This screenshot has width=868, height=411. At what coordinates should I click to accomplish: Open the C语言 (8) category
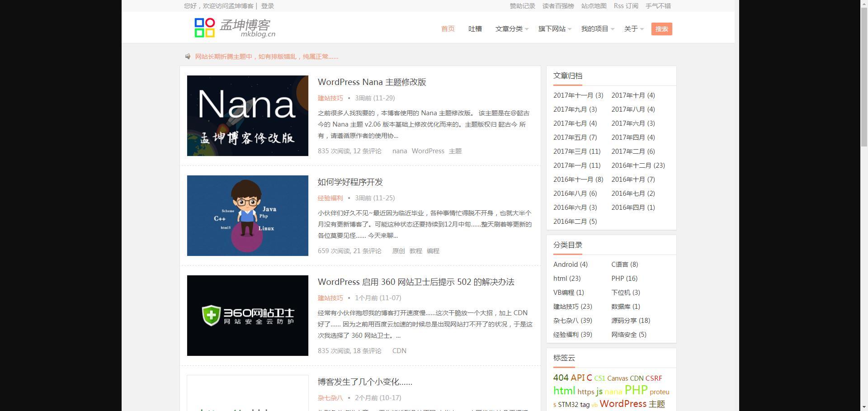(624, 265)
